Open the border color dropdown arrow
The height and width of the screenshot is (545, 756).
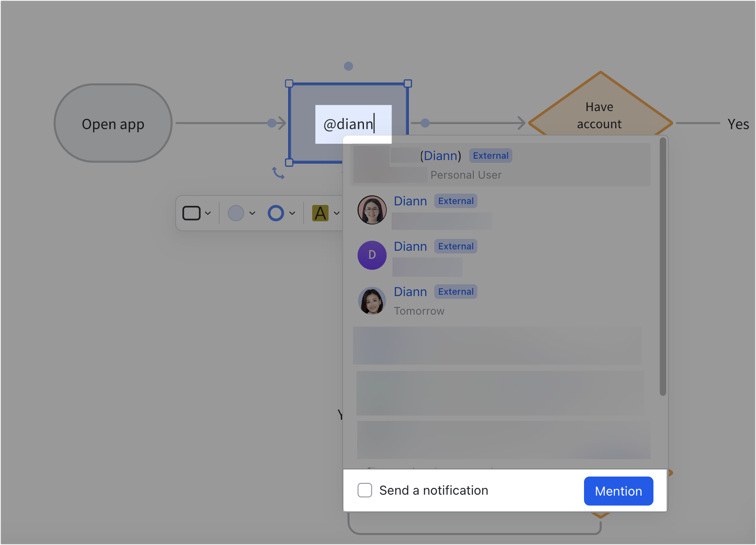click(292, 213)
